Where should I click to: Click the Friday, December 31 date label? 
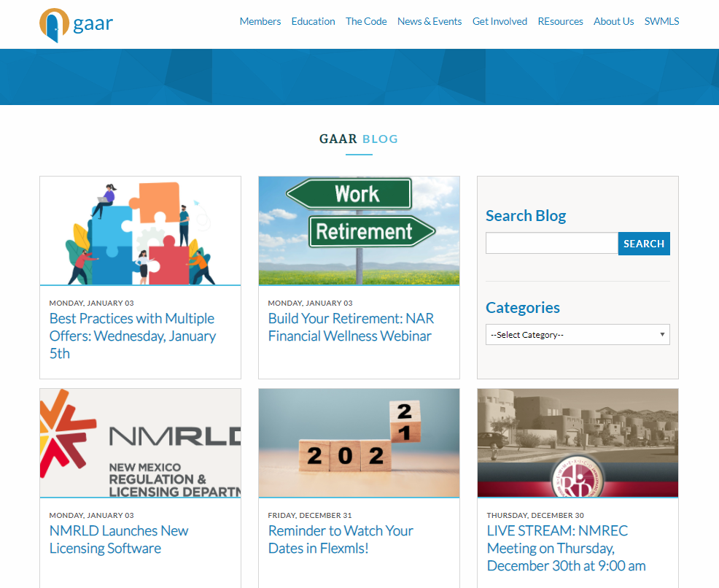point(310,516)
